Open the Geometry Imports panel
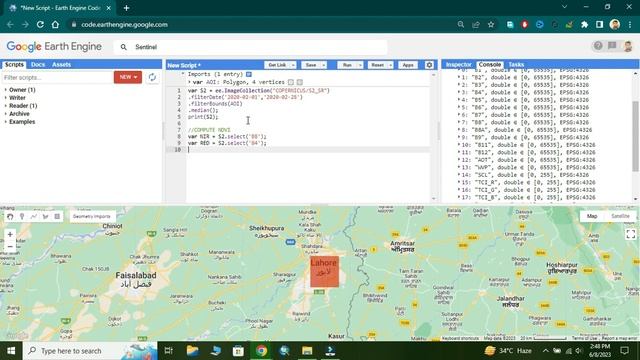Viewport: 640px width, 360px height. [x=92, y=216]
